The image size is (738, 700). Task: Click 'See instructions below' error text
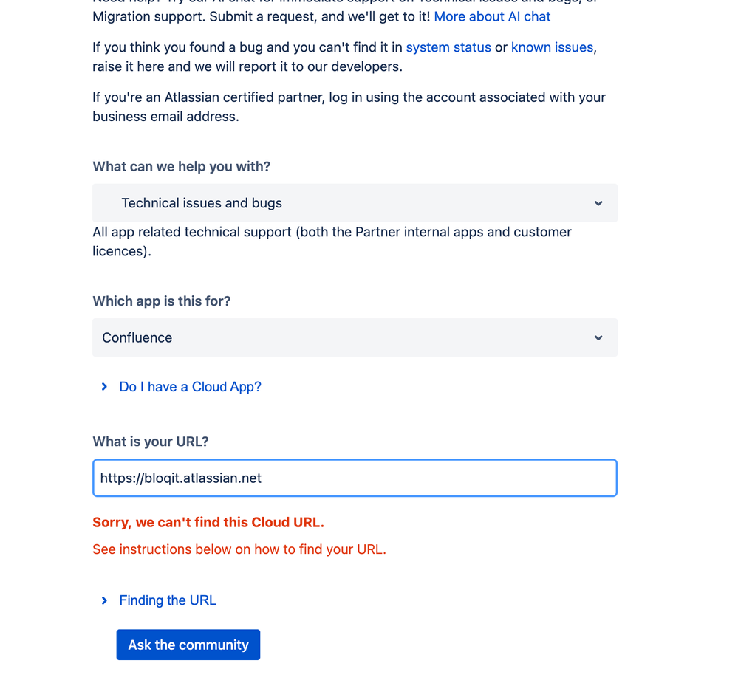pyautogui.click(x=239, y=549)
